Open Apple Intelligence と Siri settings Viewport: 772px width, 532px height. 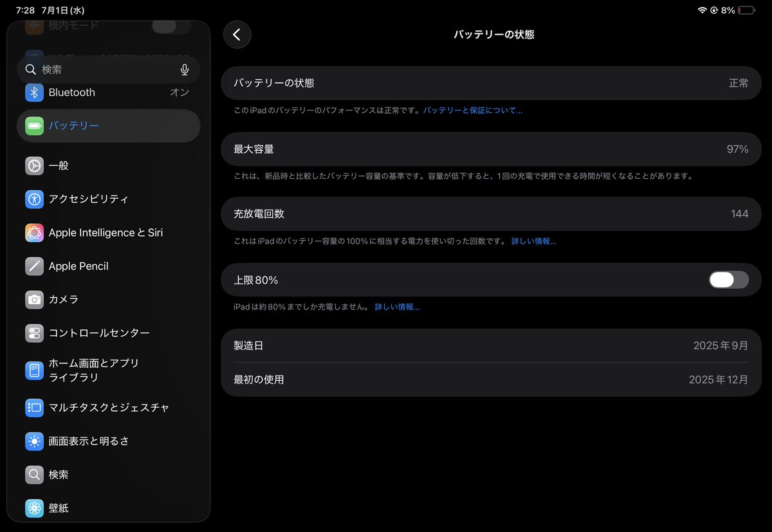coord(108,233)
